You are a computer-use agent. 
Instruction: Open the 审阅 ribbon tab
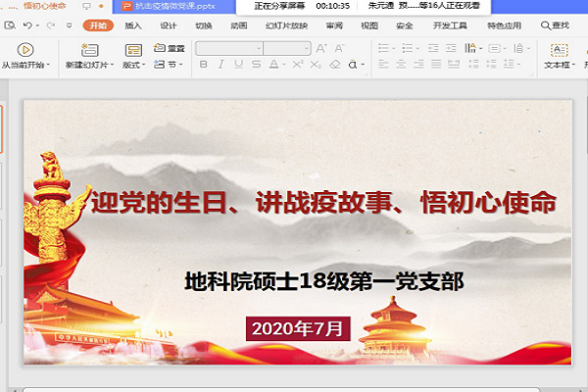click(x=334, y=25)
